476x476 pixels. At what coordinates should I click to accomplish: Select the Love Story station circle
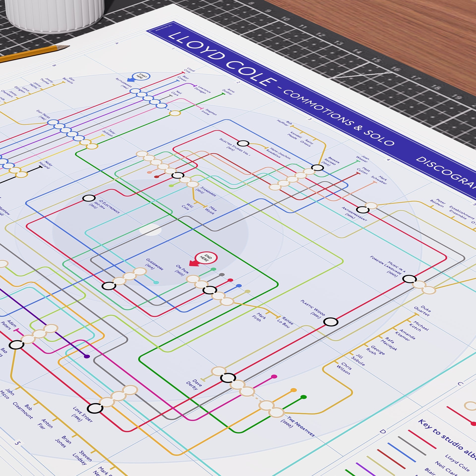[x=95, y=408]
